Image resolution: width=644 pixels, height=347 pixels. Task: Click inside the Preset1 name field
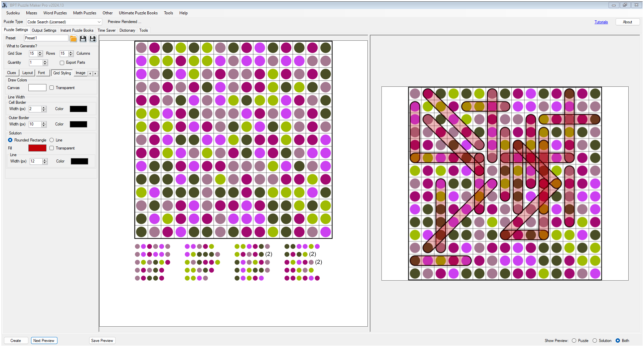46,38
